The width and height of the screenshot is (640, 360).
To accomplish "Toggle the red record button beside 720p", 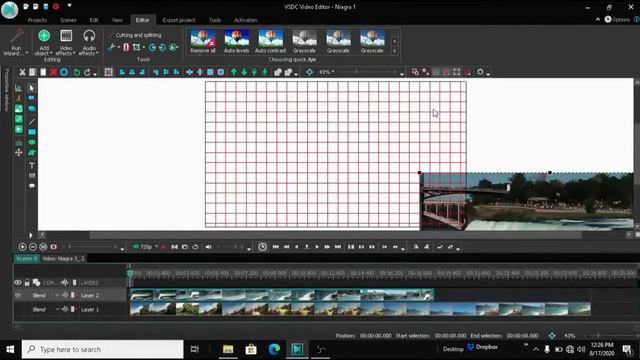I will (x=163, y=247).
